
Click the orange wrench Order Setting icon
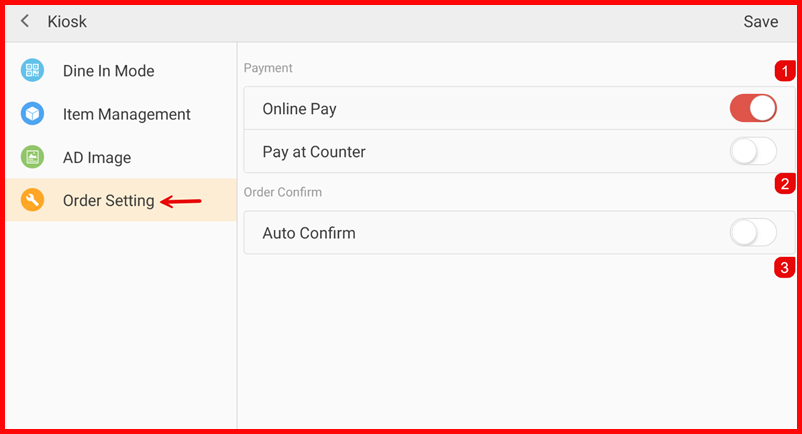(33, 201)
